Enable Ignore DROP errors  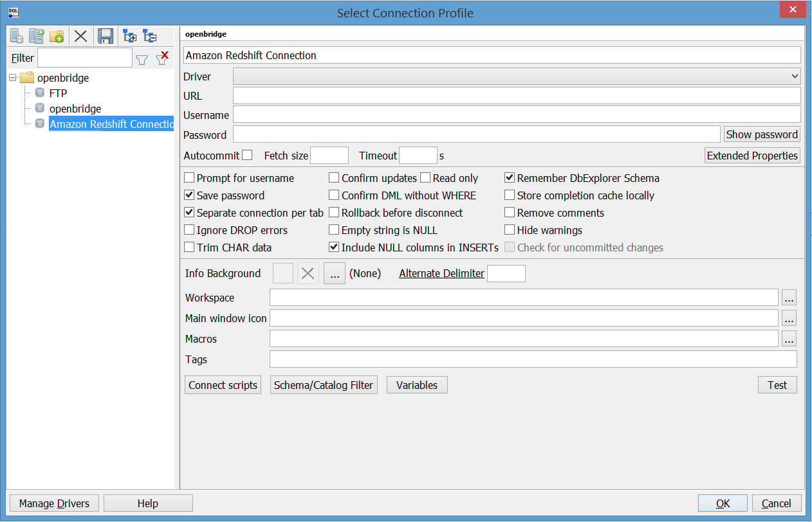[x=189, y=230]
